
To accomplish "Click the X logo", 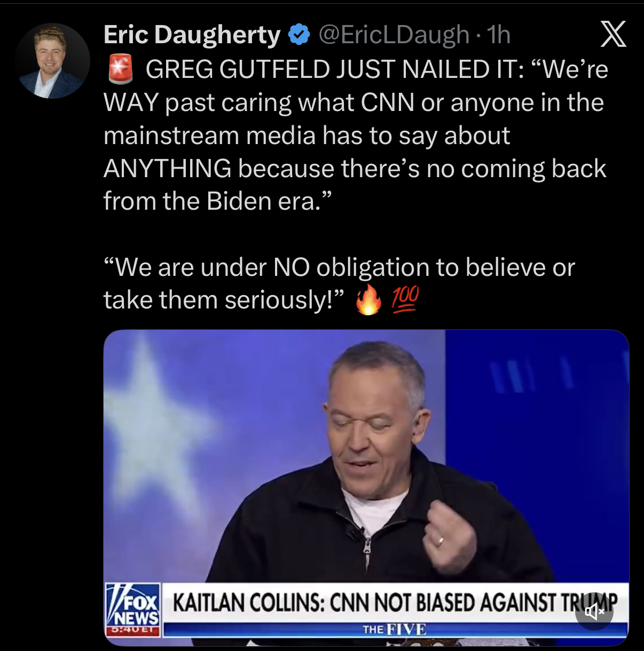I will point(613,35).
